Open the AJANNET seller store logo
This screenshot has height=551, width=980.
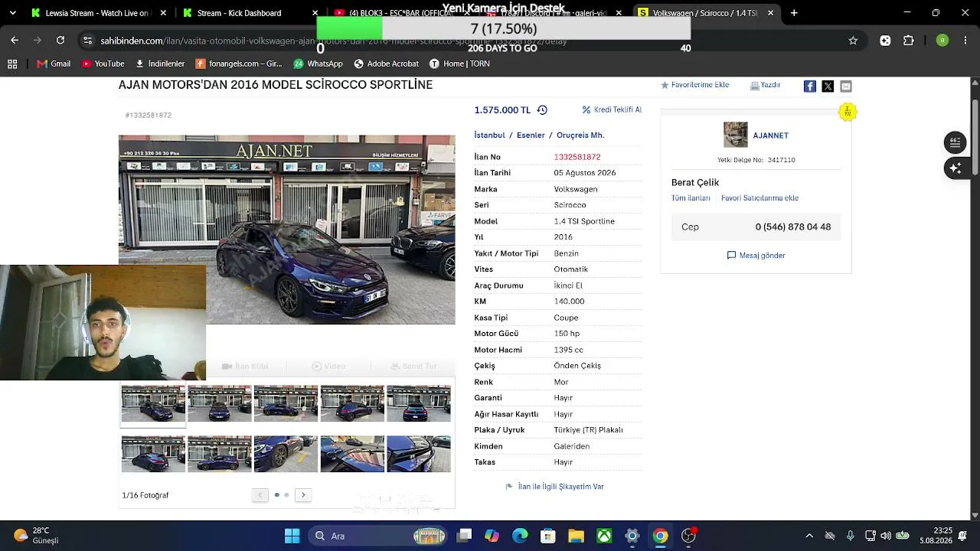click(x=735, y=135)
